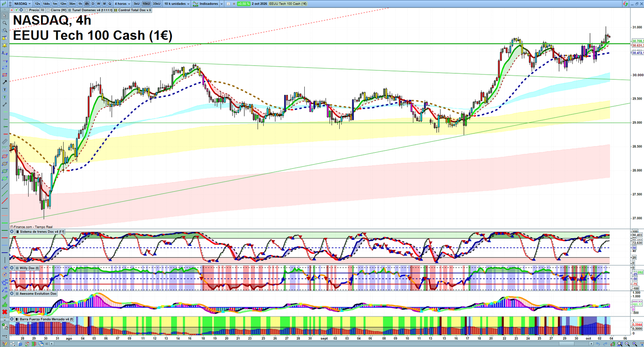Toggle Awesome Evolution Doc visibility box
Viewport: 644px width, 347px height.
tap(17, 294)
